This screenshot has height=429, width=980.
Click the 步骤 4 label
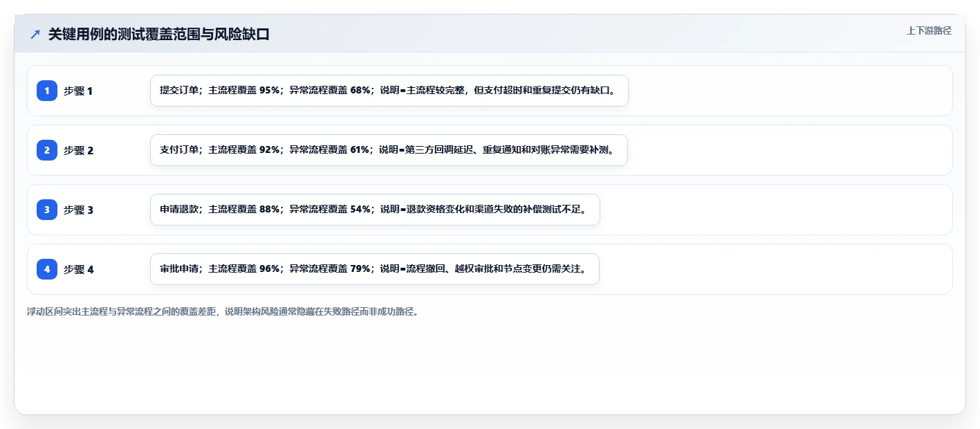tap(78, 270)
